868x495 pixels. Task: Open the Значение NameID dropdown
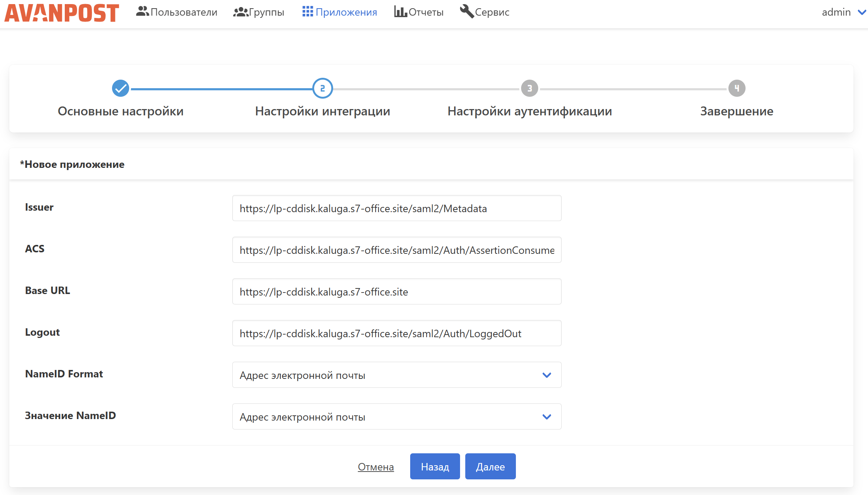coord(397,416)
